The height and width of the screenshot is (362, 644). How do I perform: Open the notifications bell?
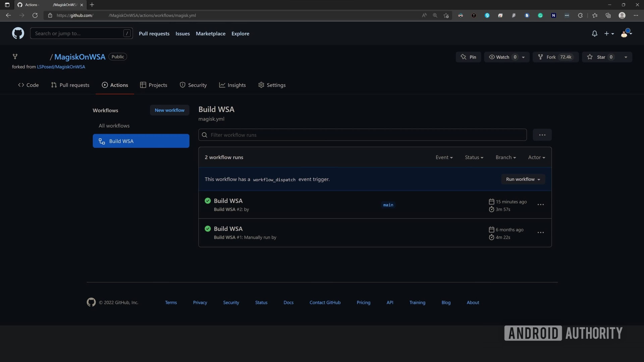594,34
